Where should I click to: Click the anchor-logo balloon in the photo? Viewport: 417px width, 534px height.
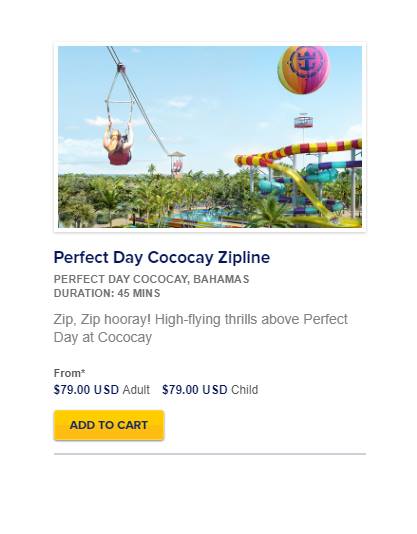click(303, 70)
